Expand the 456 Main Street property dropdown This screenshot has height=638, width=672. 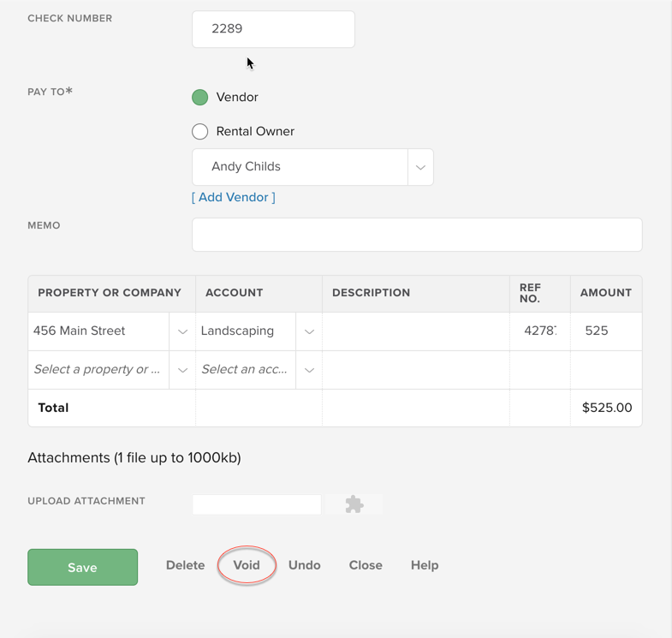click(x=182, y=331)
